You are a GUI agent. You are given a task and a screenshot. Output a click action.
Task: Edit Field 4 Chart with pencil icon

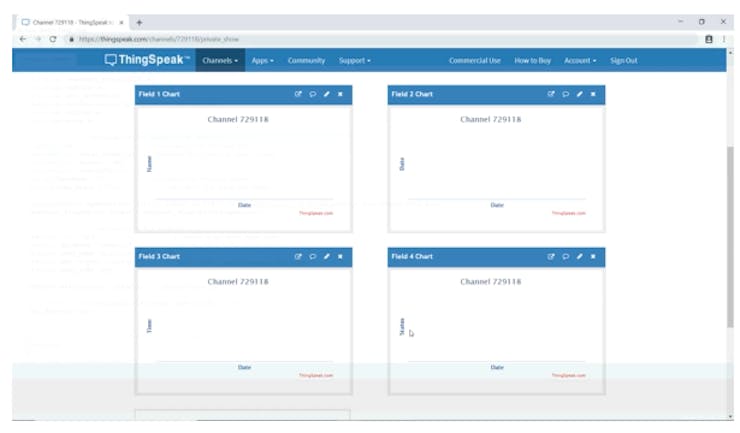[x=580, y=256]
